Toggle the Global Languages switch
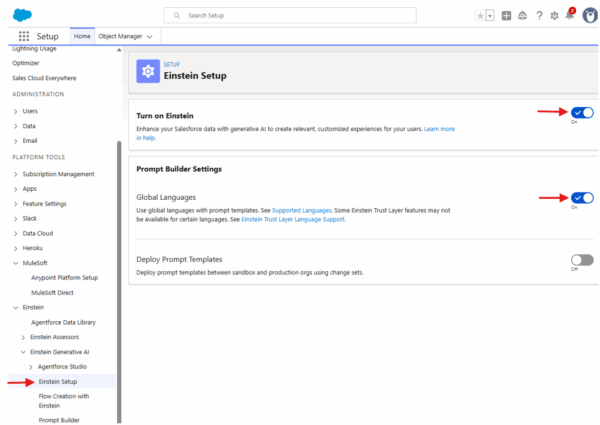The width and height of the screenshot is (600, 425). pyautogui.click(x=582, y=198)
